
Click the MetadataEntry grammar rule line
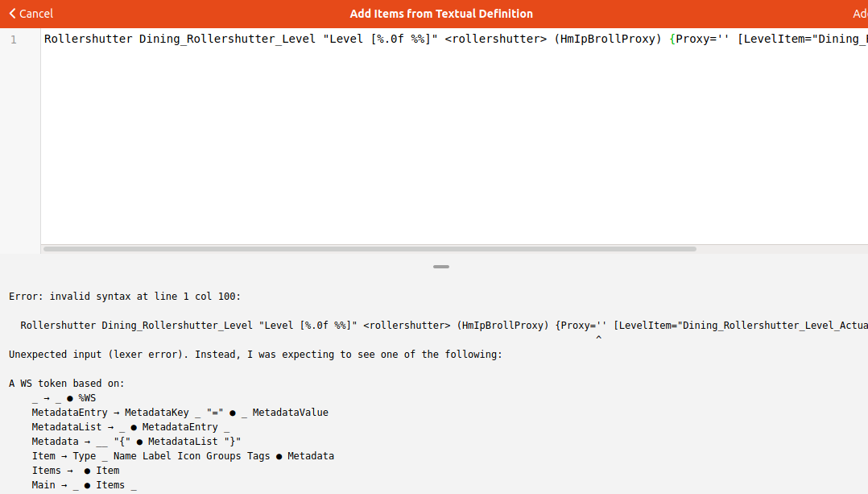pyautogui.click(x=180, y=413)
